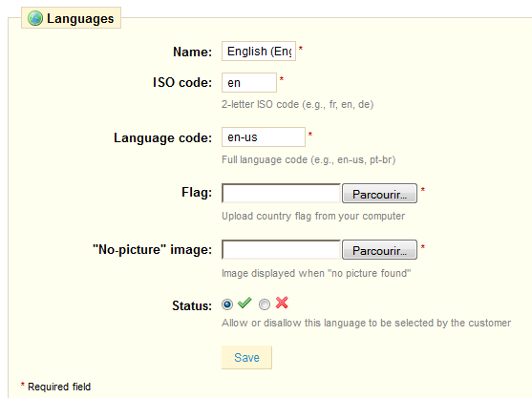Click the red asterisk next to ISO code
This screenshot has height=398, width=532.
click(x=281, y=79)
